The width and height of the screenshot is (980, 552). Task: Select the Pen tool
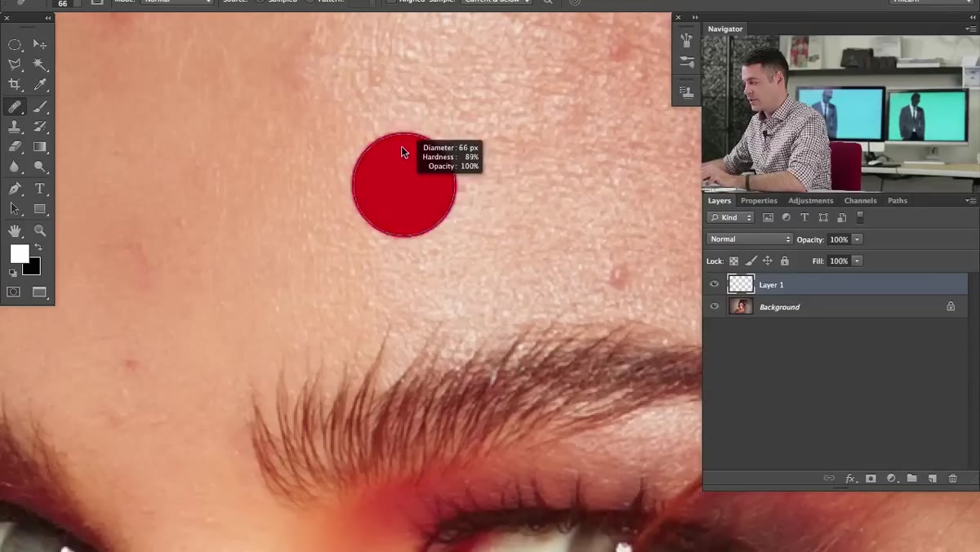click(x=15, y=189)
